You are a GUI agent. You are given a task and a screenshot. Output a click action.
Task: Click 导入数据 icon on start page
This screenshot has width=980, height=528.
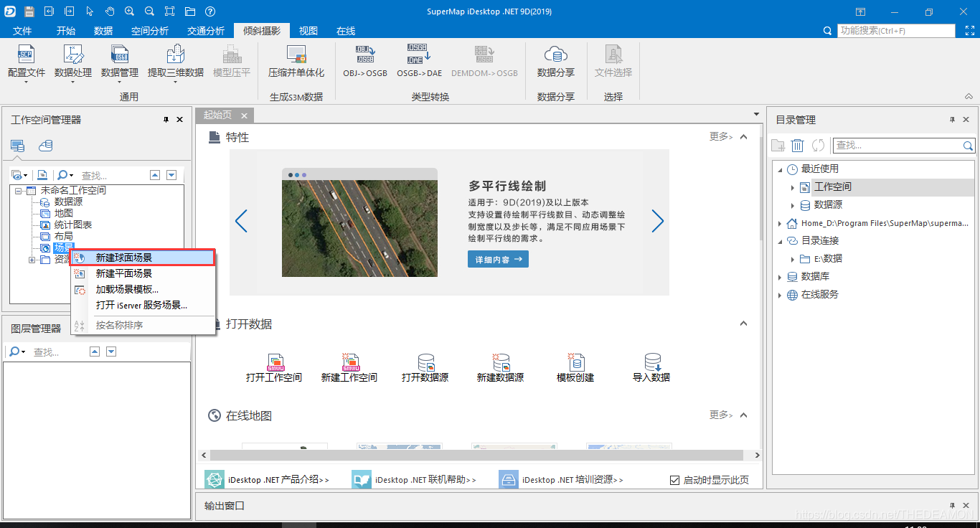[x=652, y=362]
